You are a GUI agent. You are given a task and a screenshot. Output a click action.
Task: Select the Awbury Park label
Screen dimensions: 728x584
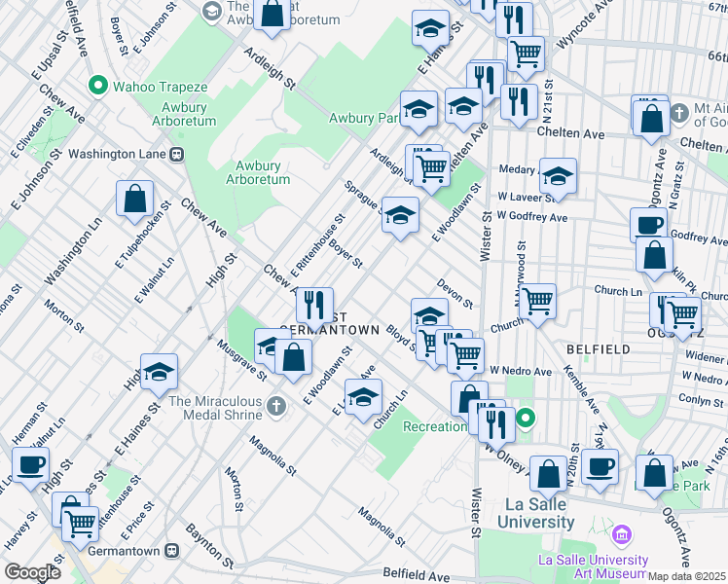coord(364,119)
